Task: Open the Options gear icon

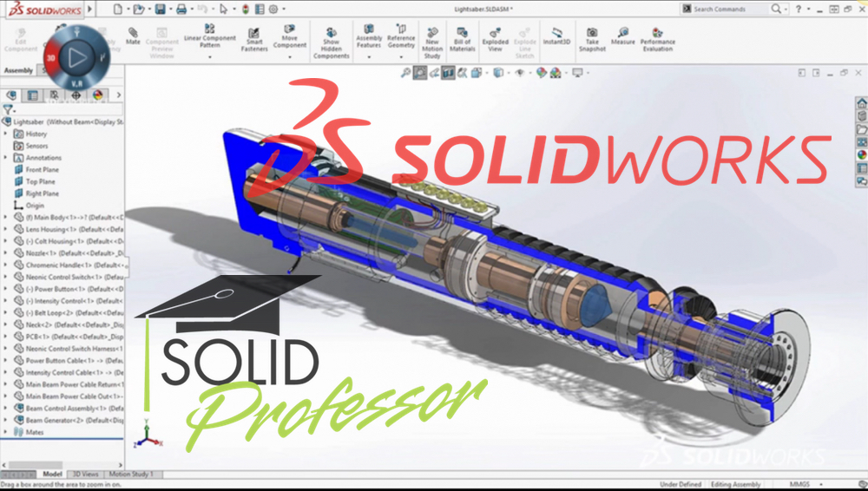Action: click(x=273, y=9)
